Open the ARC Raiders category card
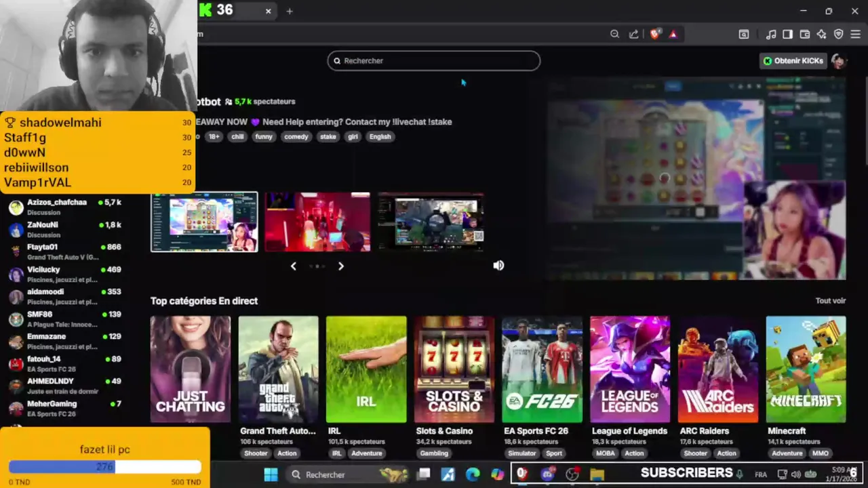This screenshot has height=488, width=868. click(x=718, y=369)
